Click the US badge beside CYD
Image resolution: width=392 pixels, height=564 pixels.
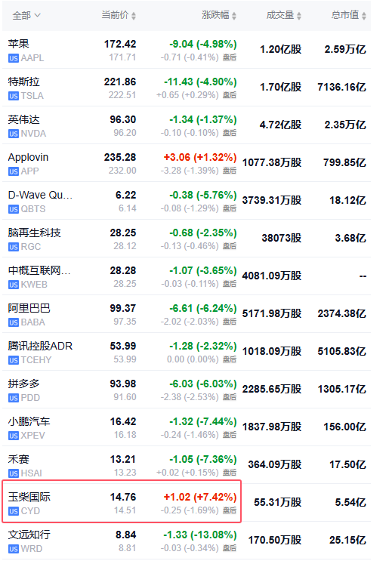click(14, 511)
